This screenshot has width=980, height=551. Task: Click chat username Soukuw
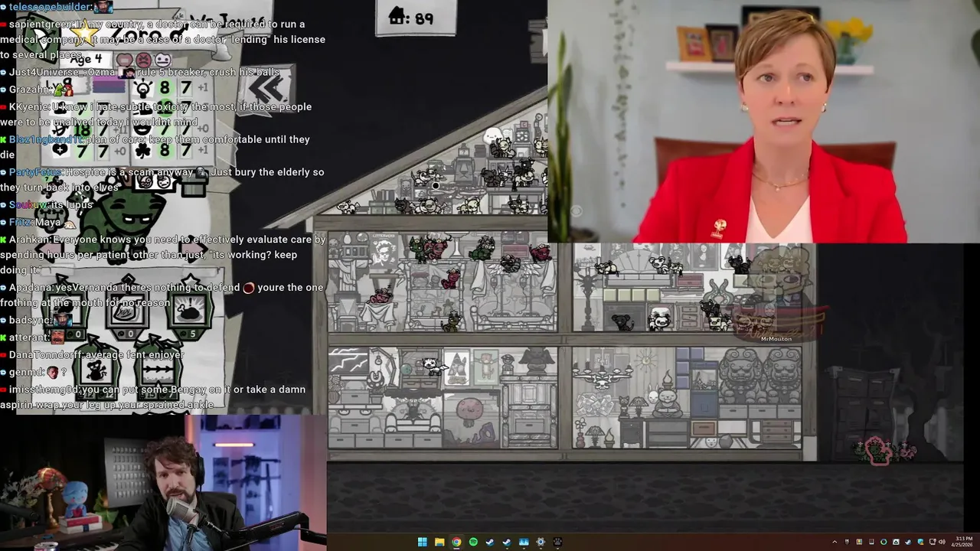(x=28, y=205)
